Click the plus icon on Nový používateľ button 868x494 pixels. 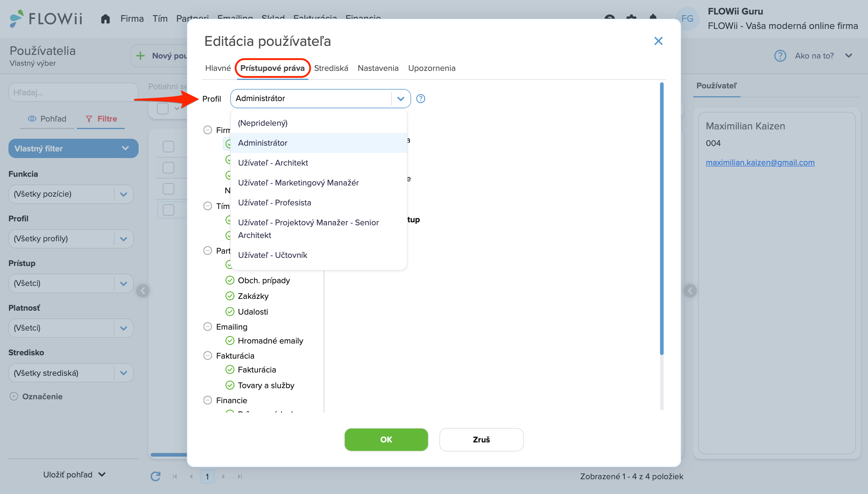pos(140,55)
